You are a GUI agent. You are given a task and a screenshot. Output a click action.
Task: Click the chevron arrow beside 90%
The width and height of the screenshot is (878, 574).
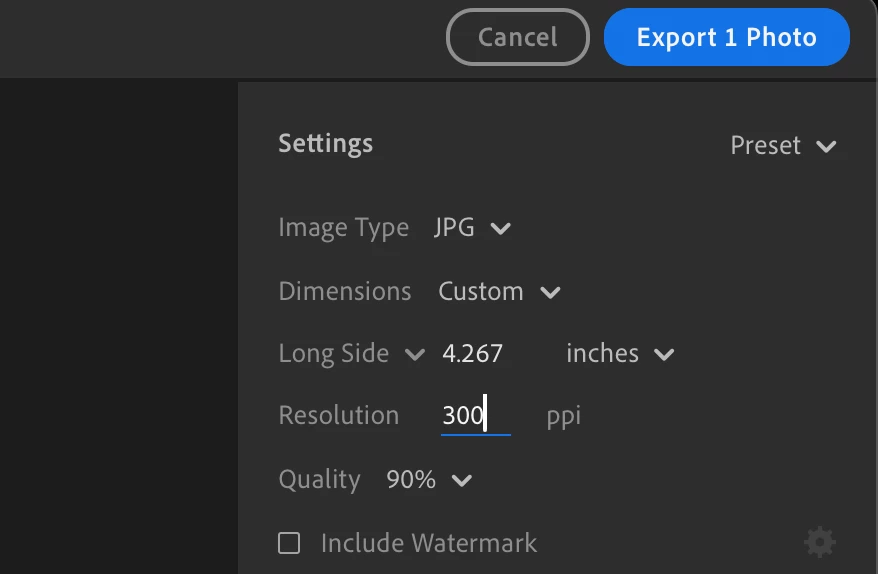pyautogui.click(x=461, y=481)
